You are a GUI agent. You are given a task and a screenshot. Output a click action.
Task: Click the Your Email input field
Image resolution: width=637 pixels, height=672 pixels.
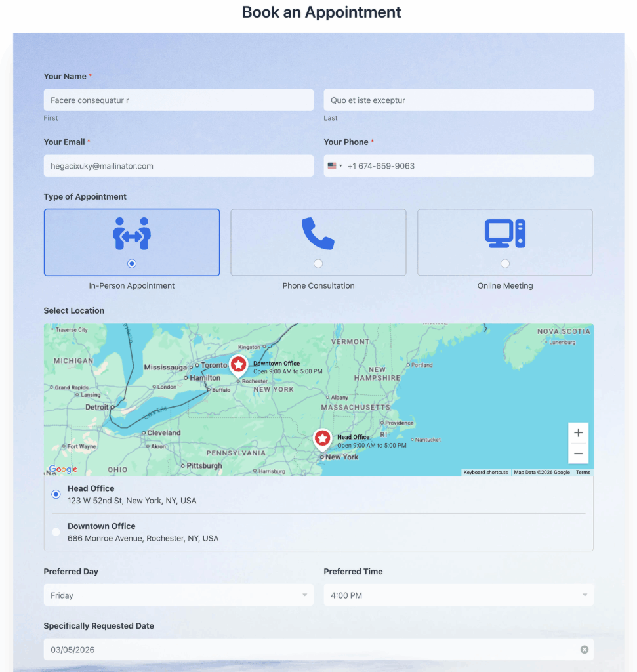coord(178,165)
